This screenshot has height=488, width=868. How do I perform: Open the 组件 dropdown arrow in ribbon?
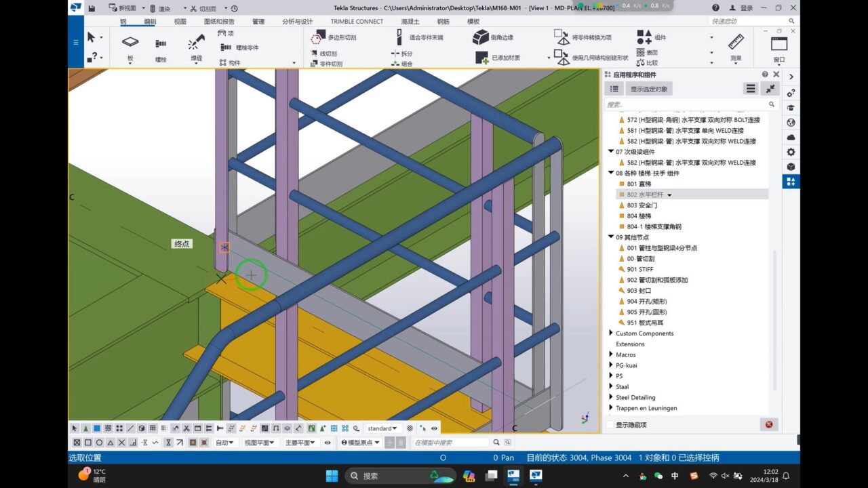pos(711,37)
